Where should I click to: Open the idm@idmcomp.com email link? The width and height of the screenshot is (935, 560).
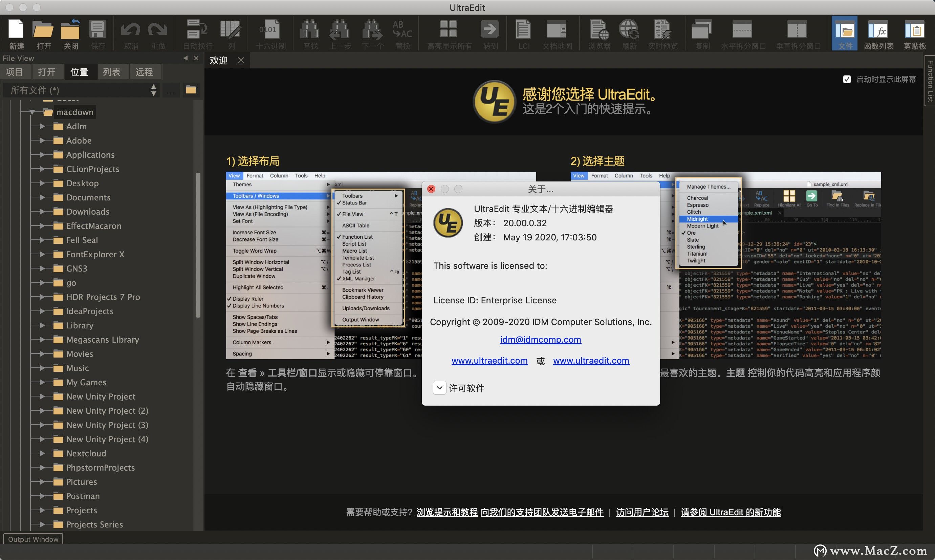[x=540, y=339]
